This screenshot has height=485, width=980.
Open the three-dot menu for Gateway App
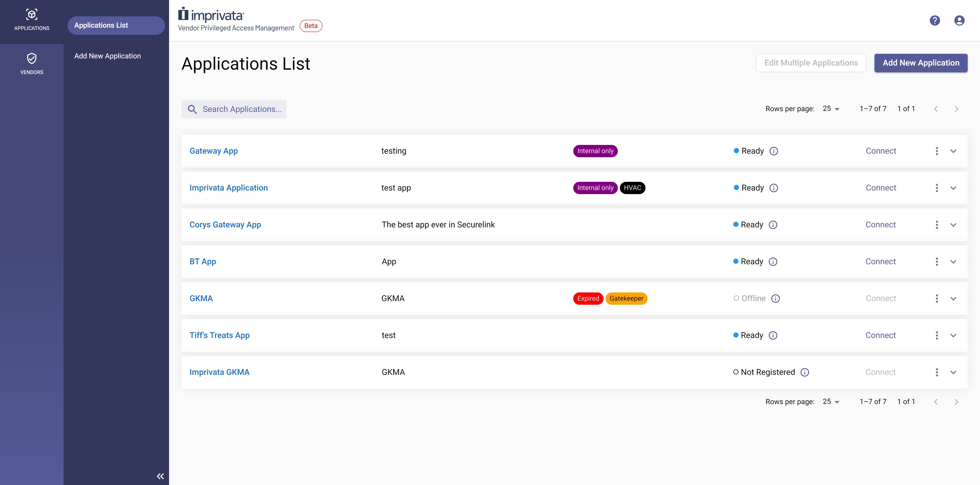(x=937, y=151)
